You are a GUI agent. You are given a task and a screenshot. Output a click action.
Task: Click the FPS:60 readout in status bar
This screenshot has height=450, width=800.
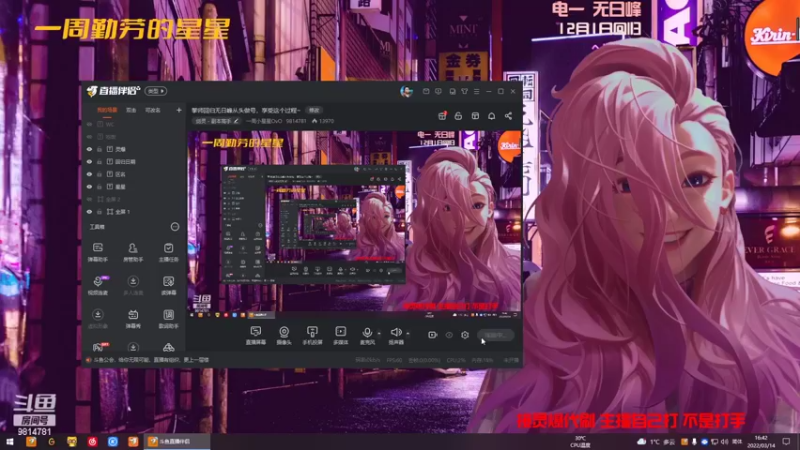pyautogui.click(x=394, y=360)
